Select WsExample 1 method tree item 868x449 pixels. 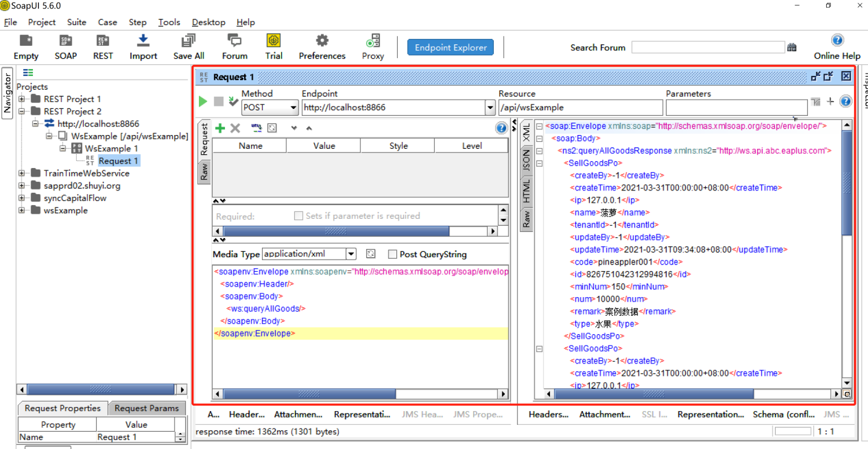pyautogui.click(x=111, y=148)
